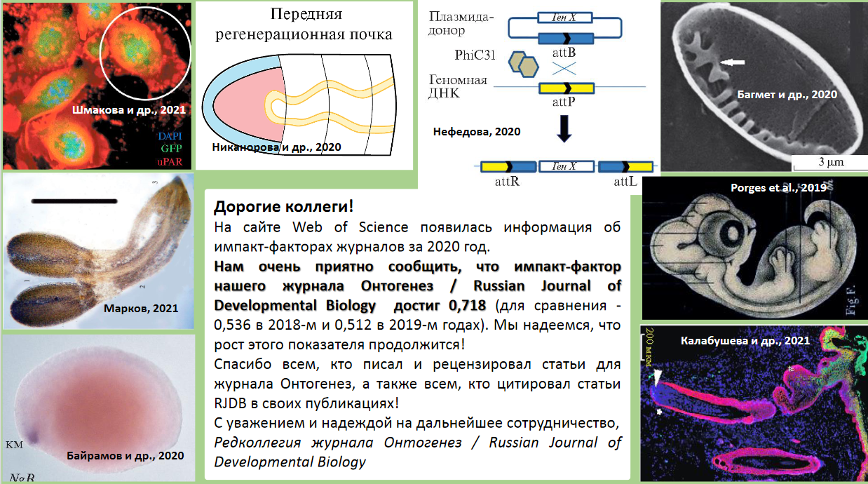Click the 3 µm scale bar label
This screenshot has width=868, height=484.
(831, 162)
